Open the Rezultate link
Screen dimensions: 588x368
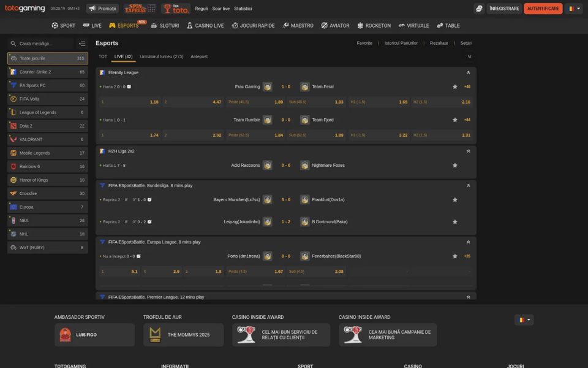click(439, 43)
